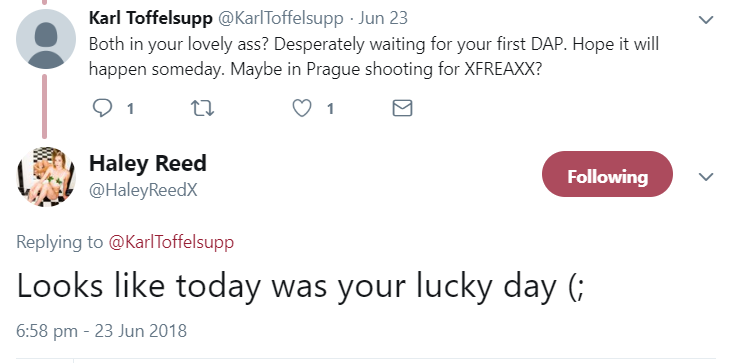Viewport: 729px width, 363px height.
Task: Open the @KarlToffelsupp handle in header
Action: click(x=280, y=18)
